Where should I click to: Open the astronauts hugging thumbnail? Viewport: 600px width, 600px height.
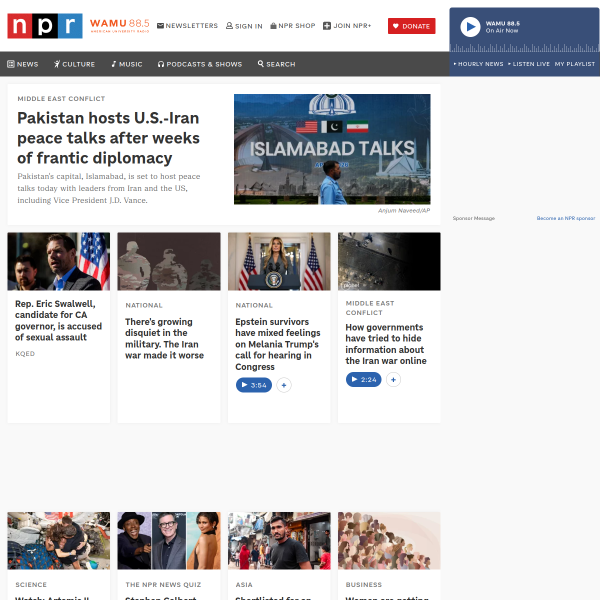59,541
